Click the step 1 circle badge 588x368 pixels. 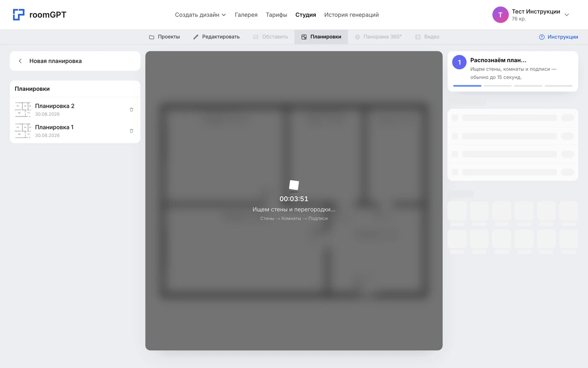[459, 62]
